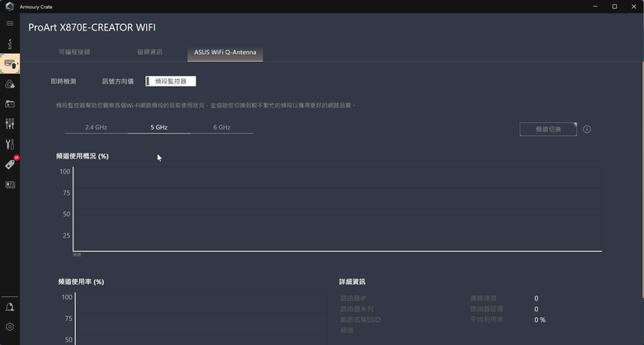Minimize the Armoury Crate window

point(595,7)
